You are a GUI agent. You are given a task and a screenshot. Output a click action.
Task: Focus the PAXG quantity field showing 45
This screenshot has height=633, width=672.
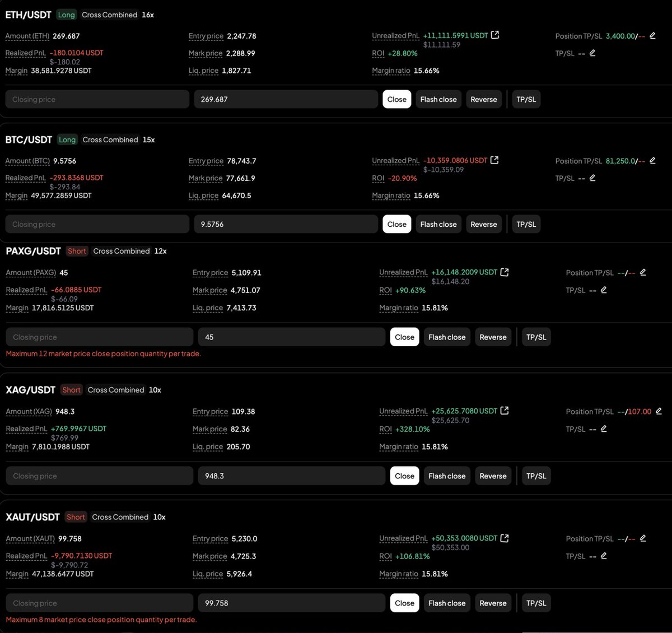tap(292, 337)
